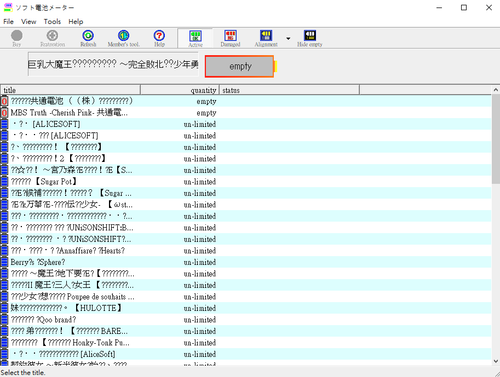Click the empty battery gauge indicator
500x377 pixels.
(x=240, y=66)
